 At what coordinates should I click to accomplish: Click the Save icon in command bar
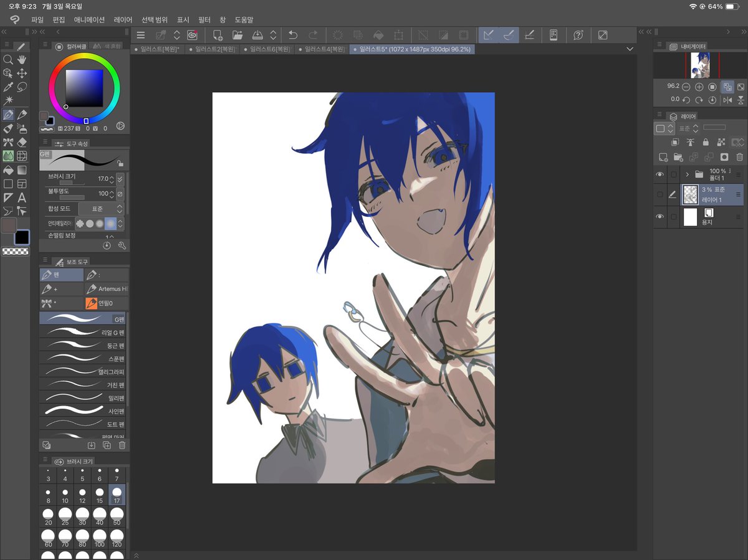point(258,36)
